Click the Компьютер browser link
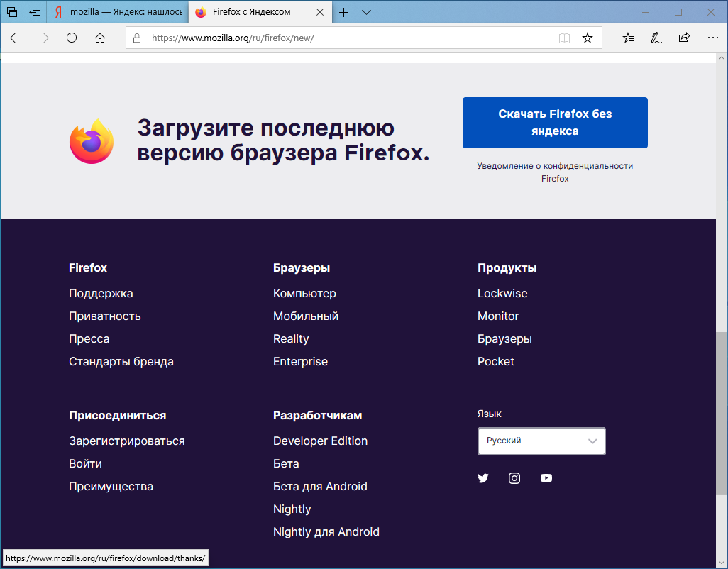The height and width of the screenshot is (569, 728). (x=304, y=293)
